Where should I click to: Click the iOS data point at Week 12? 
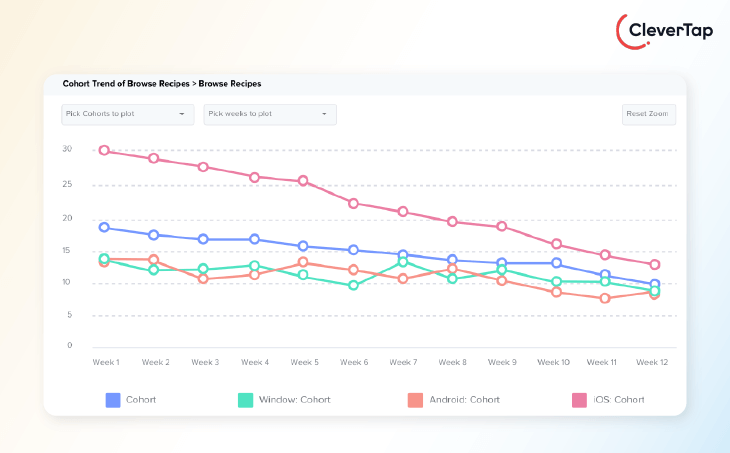[654, 265]
